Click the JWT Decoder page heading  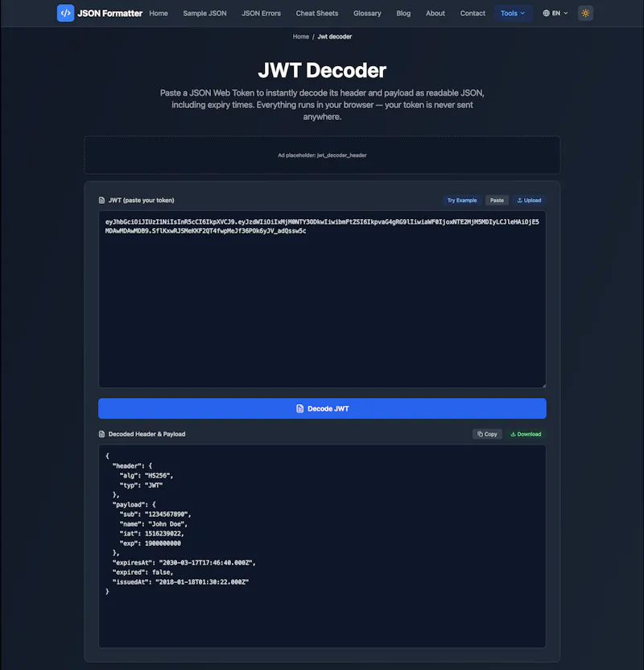(x=323, y=71)
